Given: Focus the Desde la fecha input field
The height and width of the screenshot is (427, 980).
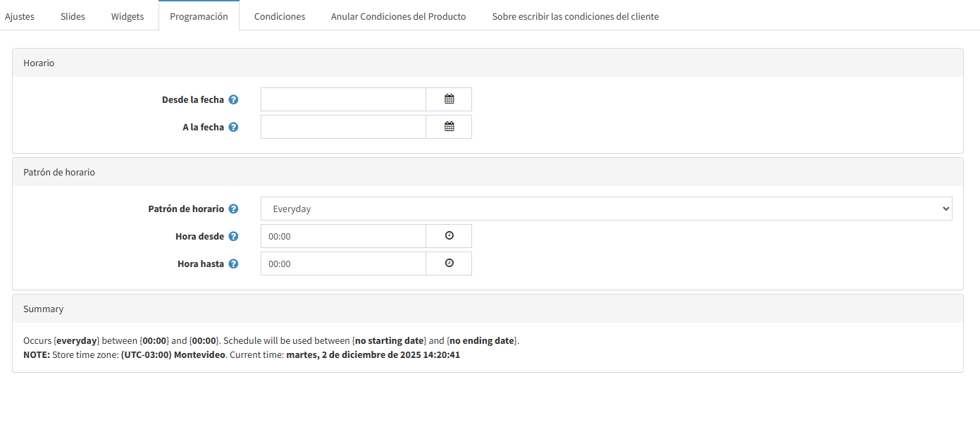Looking at the screenshot, I should coord(343,99).
